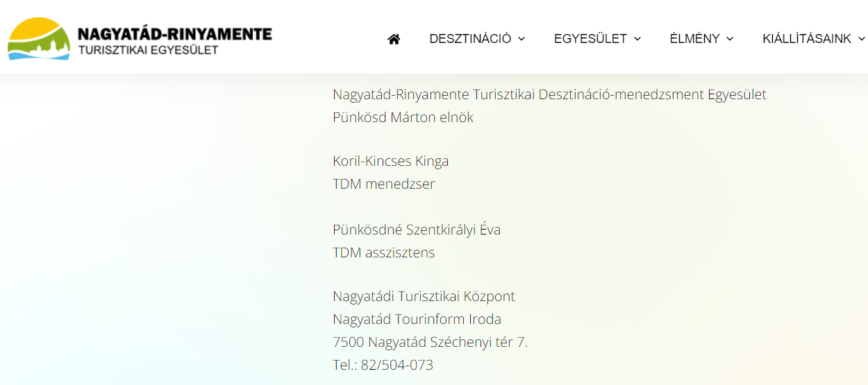Click the Nagyatádi Turisztikai Központ text
This screenshot has width=868, height=385.
coord(424,296)
